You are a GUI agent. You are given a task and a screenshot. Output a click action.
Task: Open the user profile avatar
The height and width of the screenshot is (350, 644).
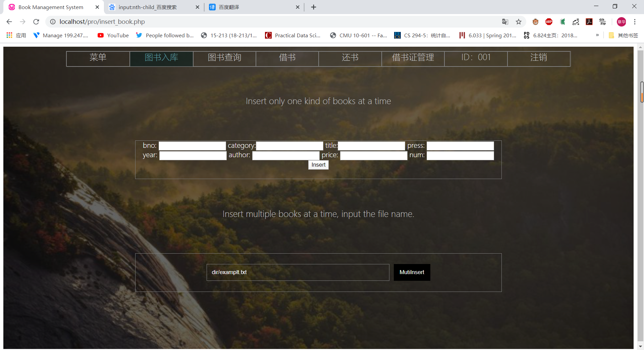tap(621, 22)
